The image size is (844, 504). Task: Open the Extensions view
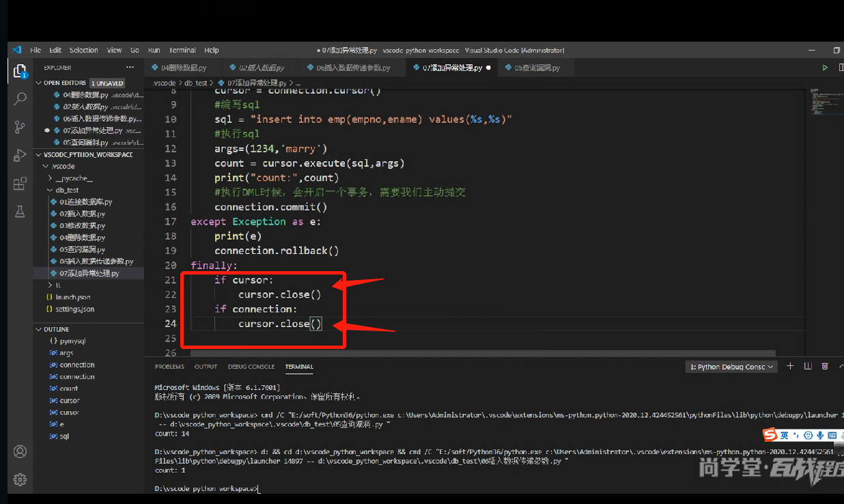[x=20, y=184]
